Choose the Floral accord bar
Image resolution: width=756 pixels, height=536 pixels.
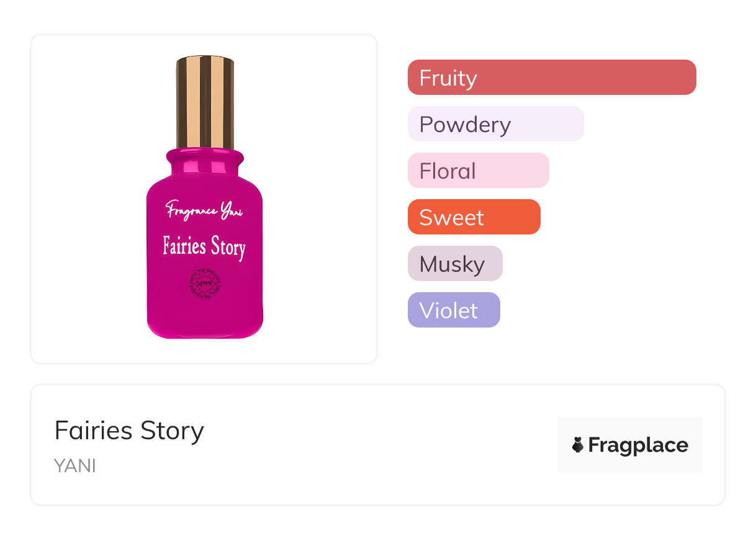[x=478, y=171]
